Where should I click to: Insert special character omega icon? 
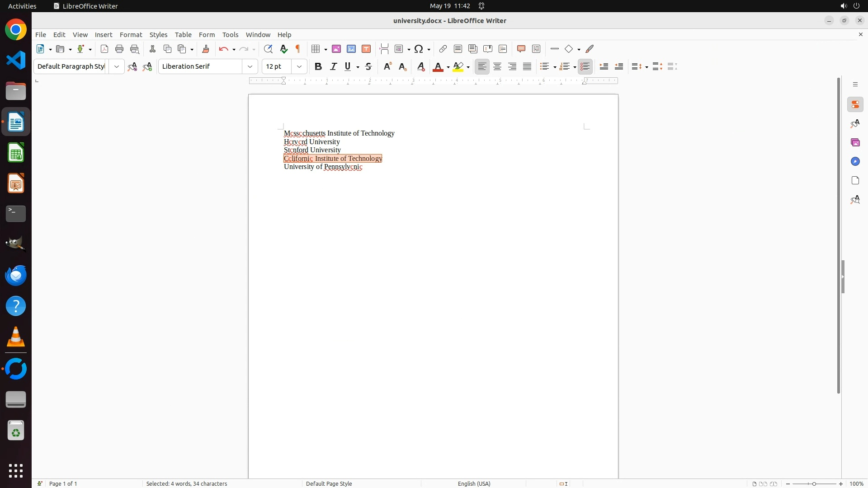click(419, 49)
